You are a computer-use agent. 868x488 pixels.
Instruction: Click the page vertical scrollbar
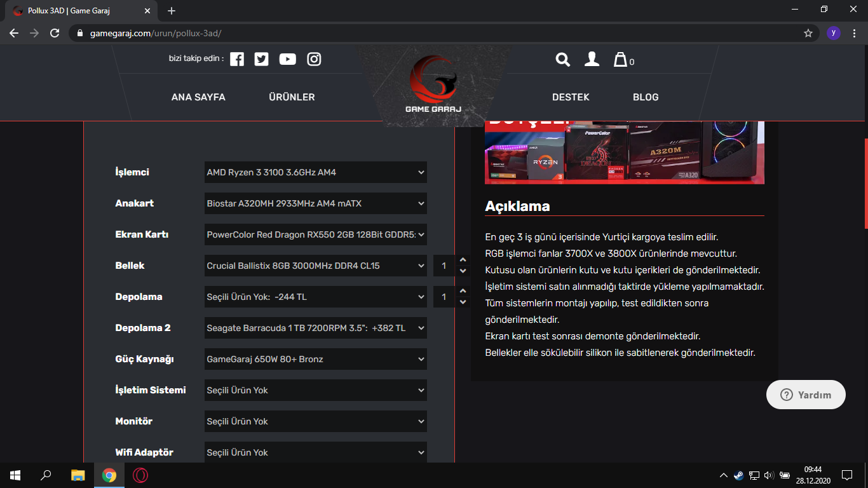point(865,183)
